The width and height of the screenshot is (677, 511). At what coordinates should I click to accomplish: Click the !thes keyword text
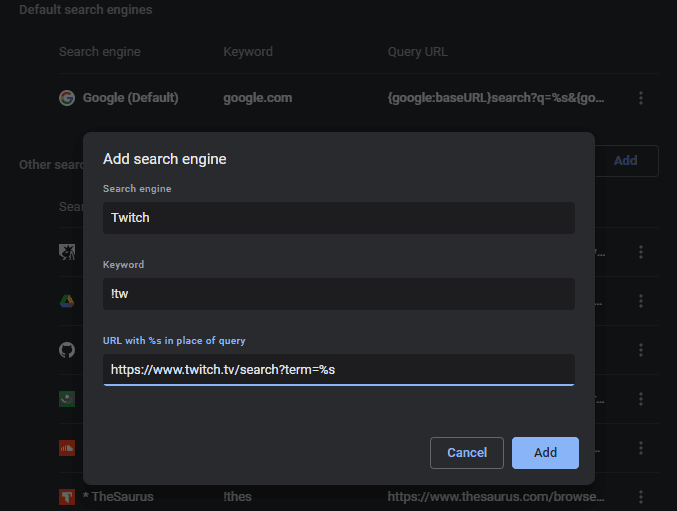point(237,497)
